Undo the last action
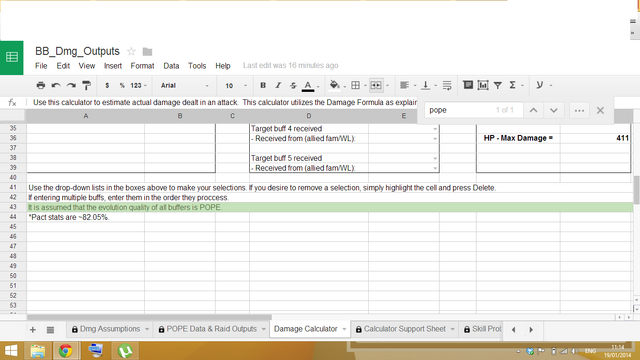 coord(56,85)
